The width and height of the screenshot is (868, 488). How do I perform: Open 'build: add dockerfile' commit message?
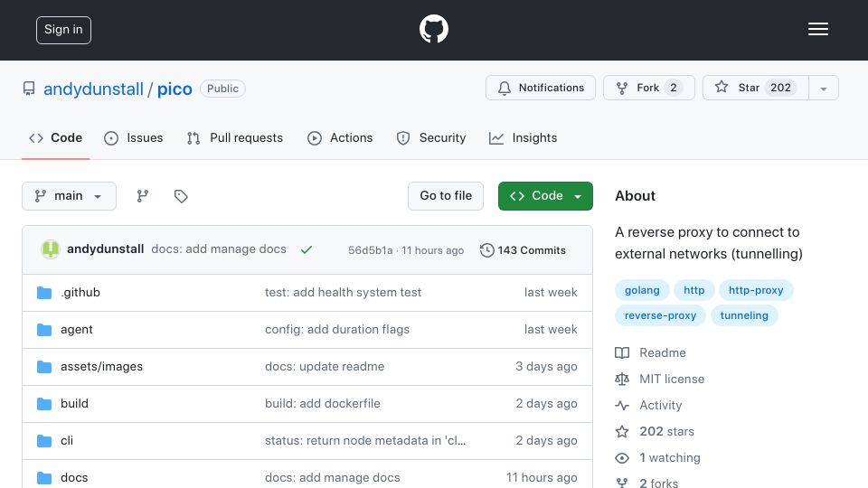[x=323, y=403]
